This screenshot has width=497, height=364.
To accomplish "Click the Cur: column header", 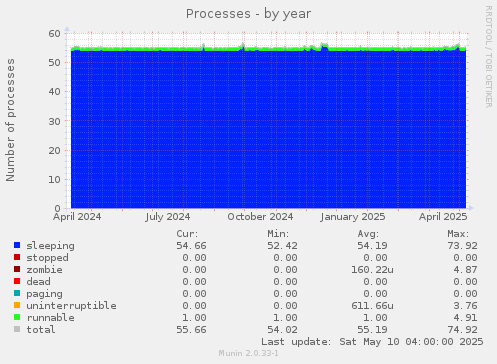I will (x=187, y=234).
